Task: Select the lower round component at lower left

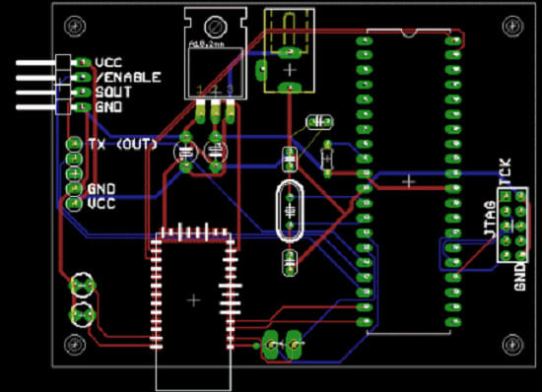Action: click(82, 314)
